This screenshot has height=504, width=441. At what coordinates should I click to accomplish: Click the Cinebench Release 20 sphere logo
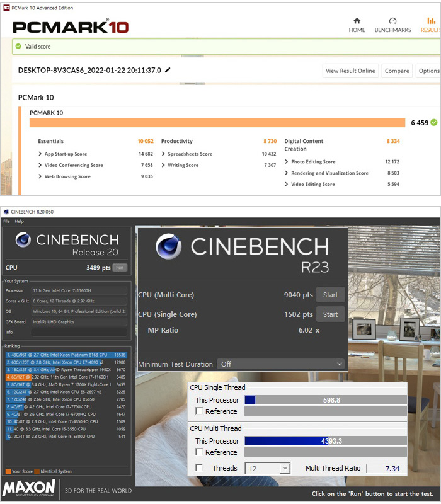click(23, 239)
